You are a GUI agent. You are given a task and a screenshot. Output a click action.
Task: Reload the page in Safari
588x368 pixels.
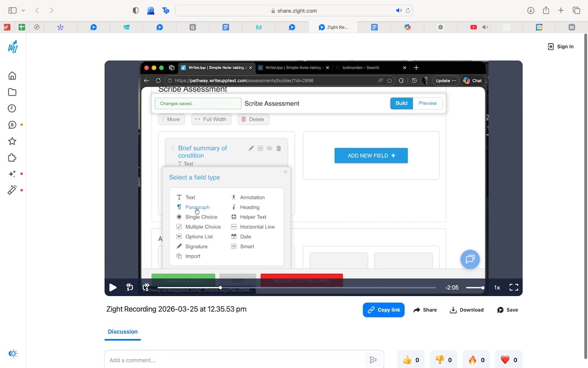408,11
